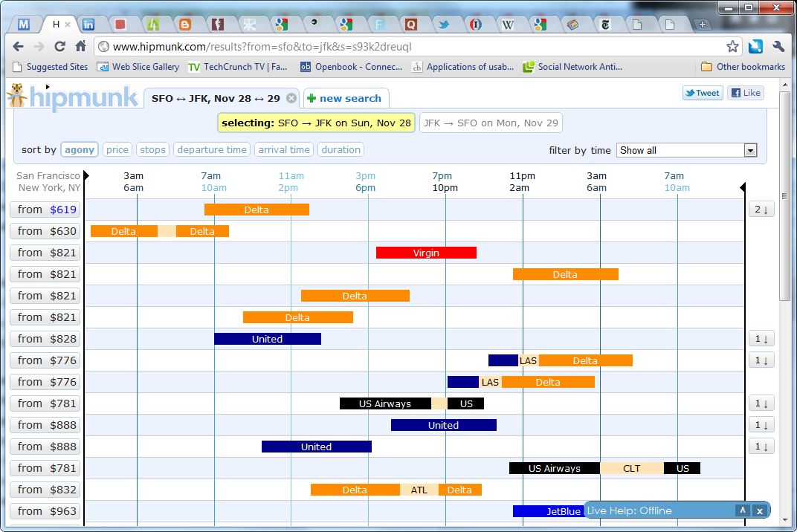
Task: Expand 2 similar flights for $619 row
Action: click(x=761, y=210)
